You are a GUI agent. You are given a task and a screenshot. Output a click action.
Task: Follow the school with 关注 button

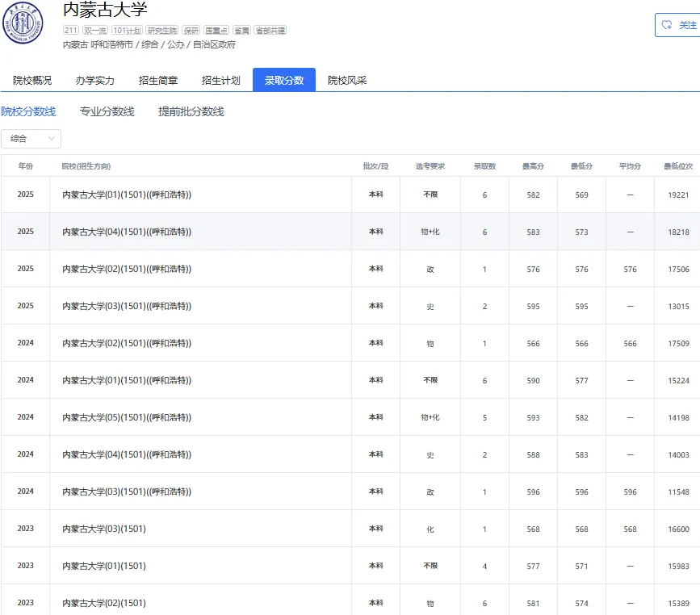pyautogui.click(x=677, y=25)
